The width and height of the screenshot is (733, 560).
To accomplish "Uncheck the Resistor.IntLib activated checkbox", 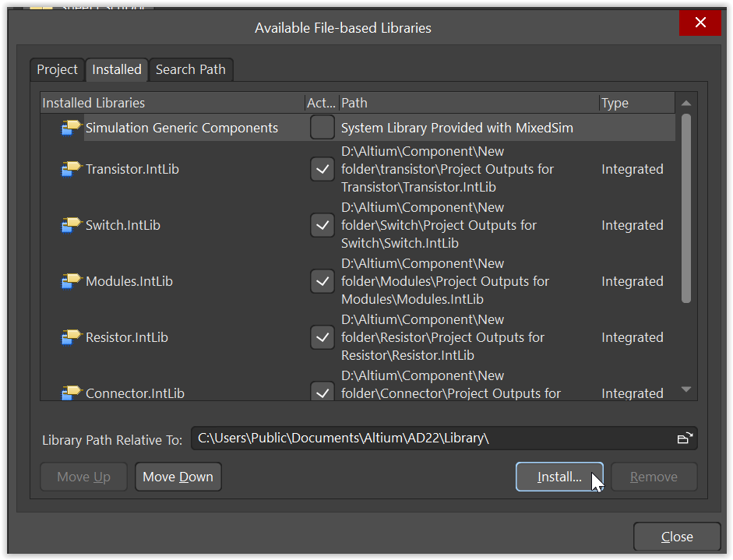I will [x=322, y=337].
